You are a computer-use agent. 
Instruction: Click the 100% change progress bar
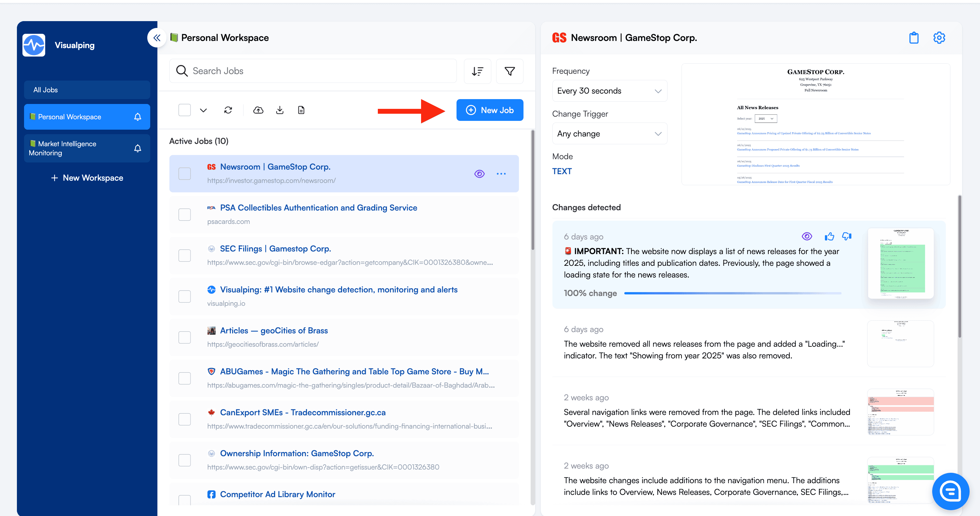(x=733, y=293)
